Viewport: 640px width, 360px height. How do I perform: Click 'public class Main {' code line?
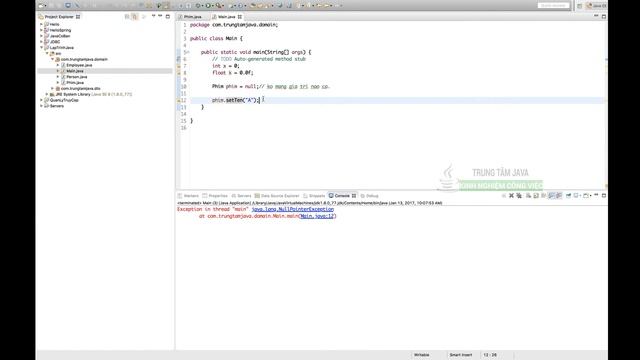216,38
